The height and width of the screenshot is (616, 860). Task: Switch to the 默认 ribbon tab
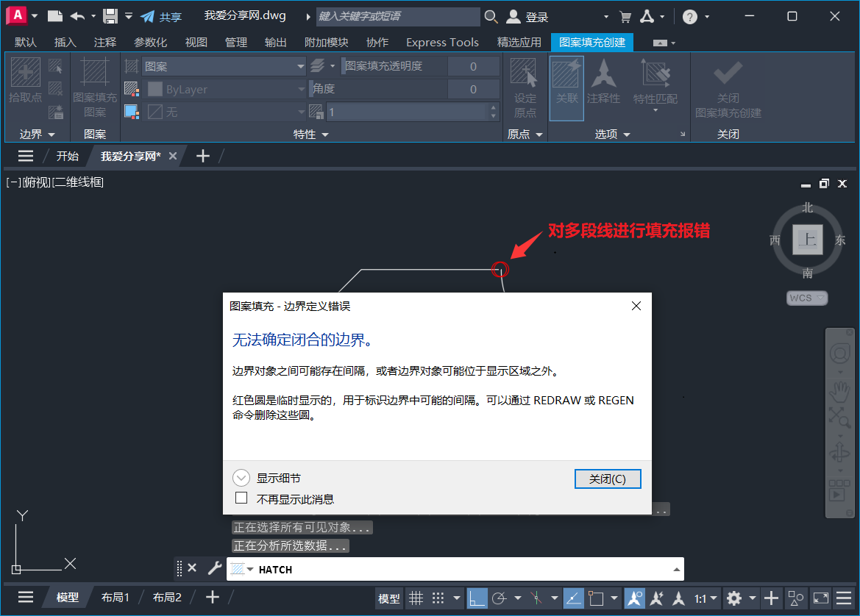click(24, 42)
